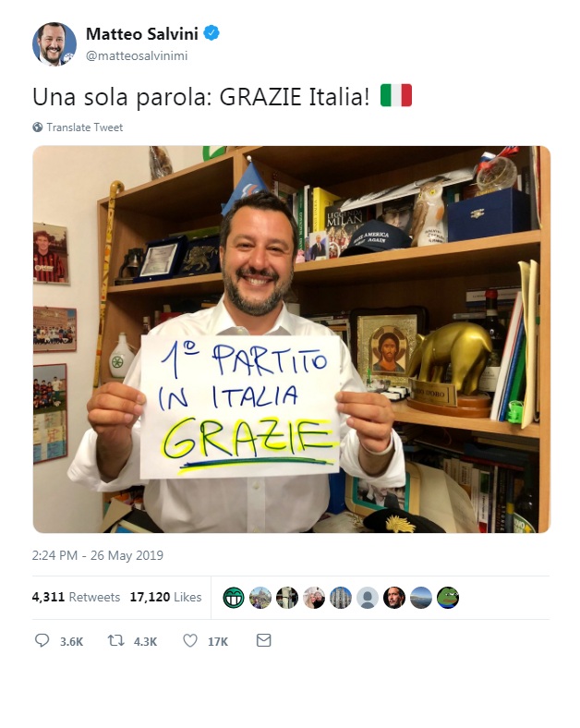Share tweet via envelope message icon
580x728 pixels.
(x=263, y=641)
